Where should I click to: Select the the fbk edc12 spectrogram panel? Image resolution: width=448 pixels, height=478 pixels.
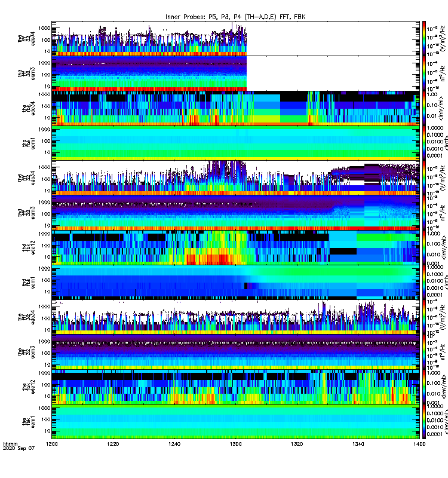tap(235, 387)
